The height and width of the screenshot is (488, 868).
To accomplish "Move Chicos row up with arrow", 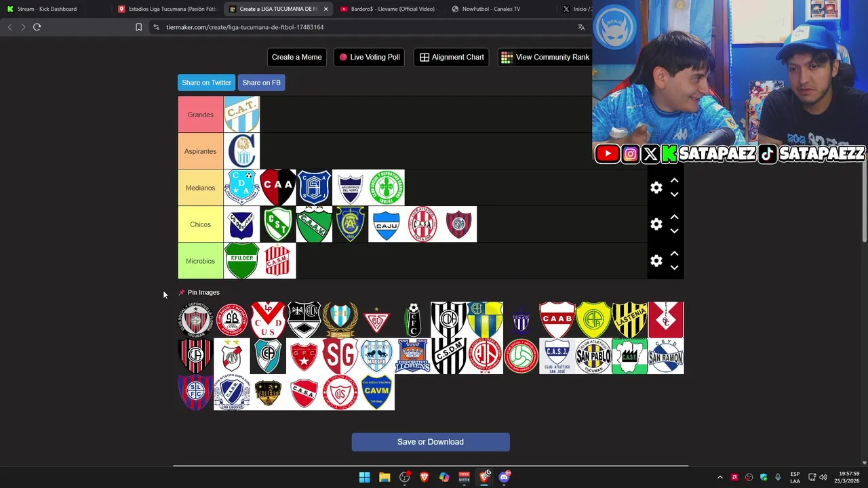I will point(674,218).
